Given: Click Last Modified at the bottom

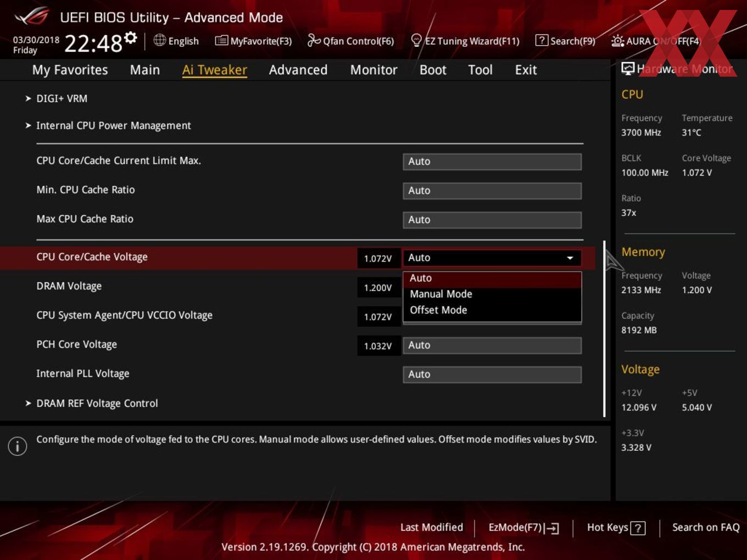Looking at the screenshot, I should (432, 527).
